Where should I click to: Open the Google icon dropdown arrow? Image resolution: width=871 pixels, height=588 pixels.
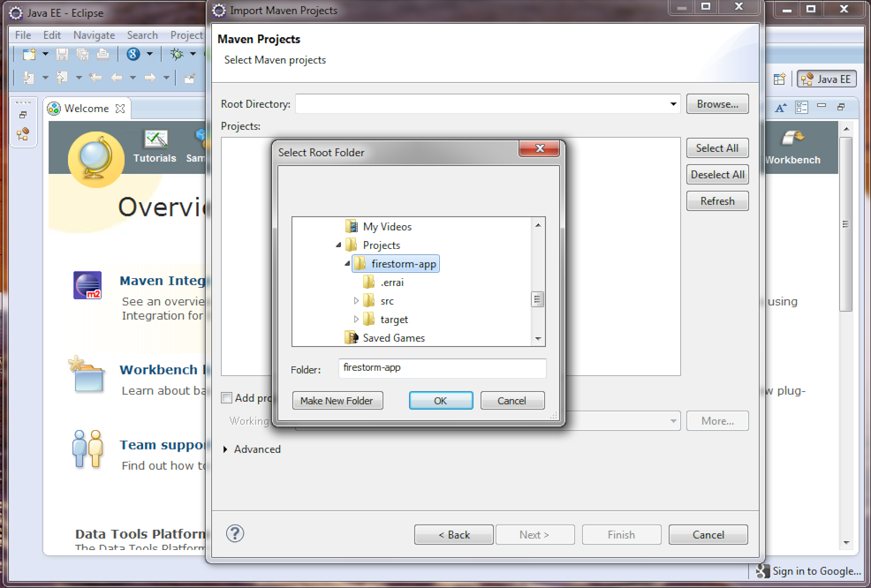(x=149, y=54)
